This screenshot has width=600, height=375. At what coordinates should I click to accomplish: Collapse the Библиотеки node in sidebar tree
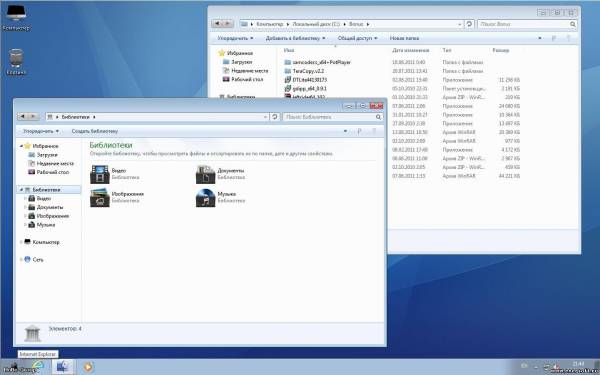coord(21,190)
